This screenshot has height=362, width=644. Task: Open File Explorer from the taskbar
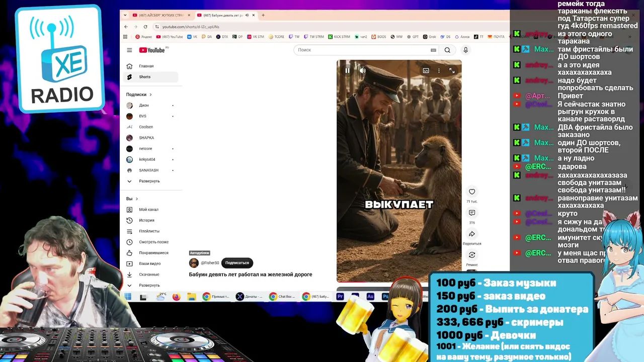(191, 297)
